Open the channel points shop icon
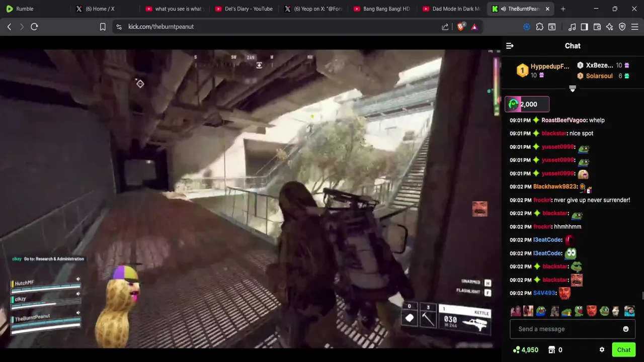This screenshot has height=362, width=644. tap(551, 350)
